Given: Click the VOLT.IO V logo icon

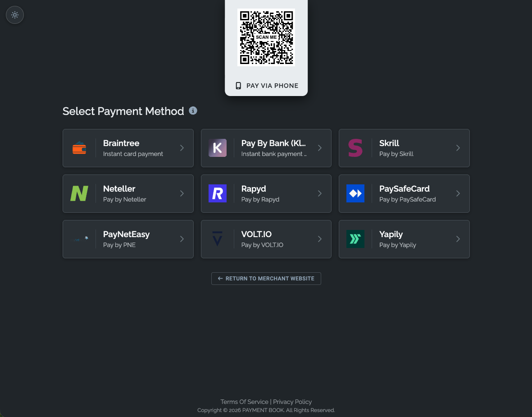Looking at the screenshot, I should click(218, 239).
